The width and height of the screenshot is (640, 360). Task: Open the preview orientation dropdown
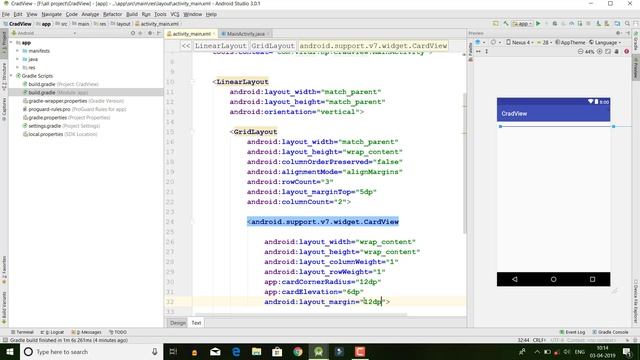tap(496, 42)
